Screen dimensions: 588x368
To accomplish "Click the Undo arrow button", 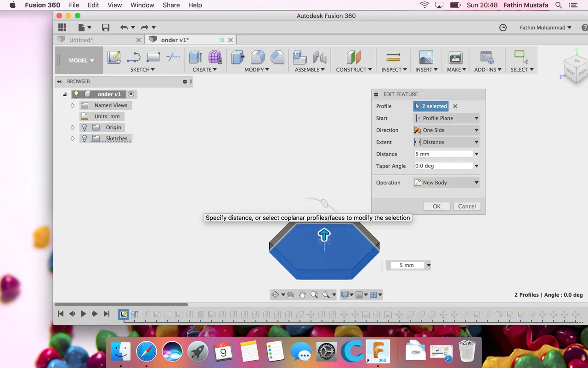I will point(124,28).
